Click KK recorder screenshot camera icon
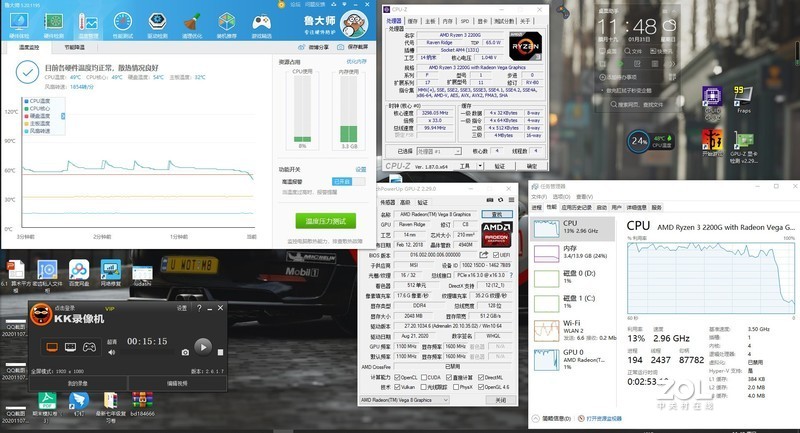Screen dimensions: 800x433 185,352
